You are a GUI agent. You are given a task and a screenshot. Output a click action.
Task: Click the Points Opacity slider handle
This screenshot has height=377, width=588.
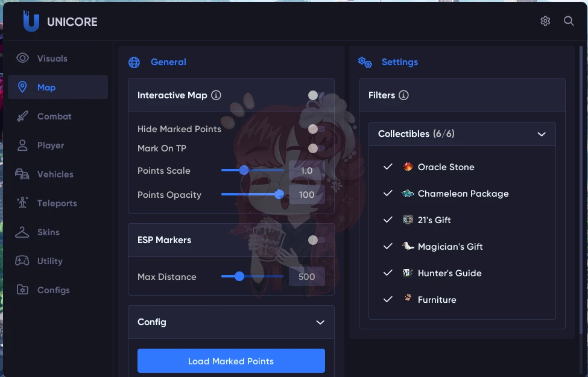coord(279,194)
